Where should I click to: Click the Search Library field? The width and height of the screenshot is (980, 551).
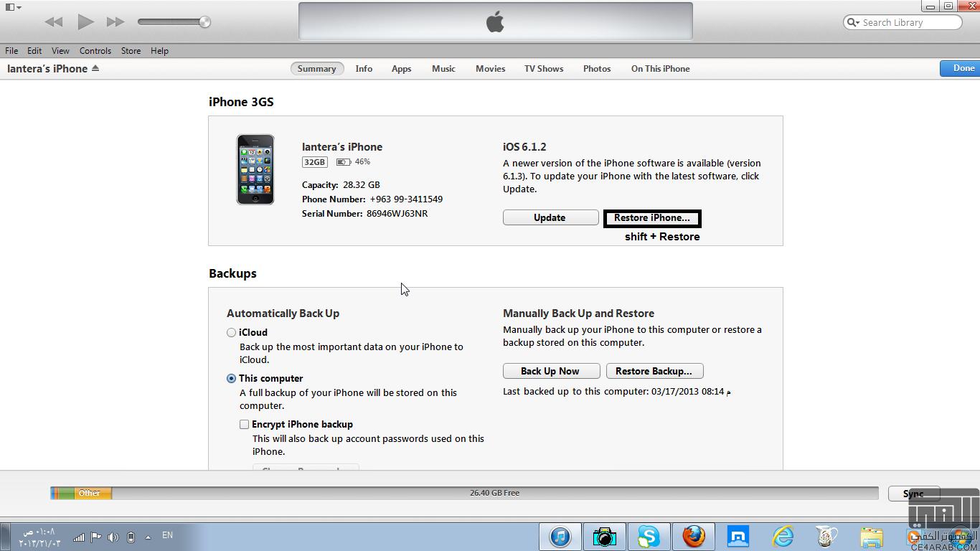click(x=903, y=22)
